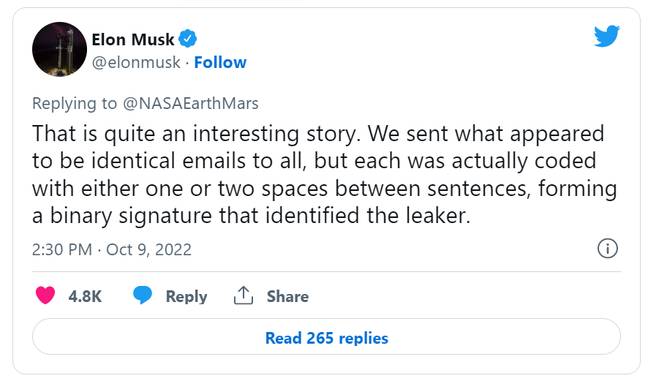Screen dimensions: 648x381
Task: Open the @elonmusk handle link
Action: 136,63
